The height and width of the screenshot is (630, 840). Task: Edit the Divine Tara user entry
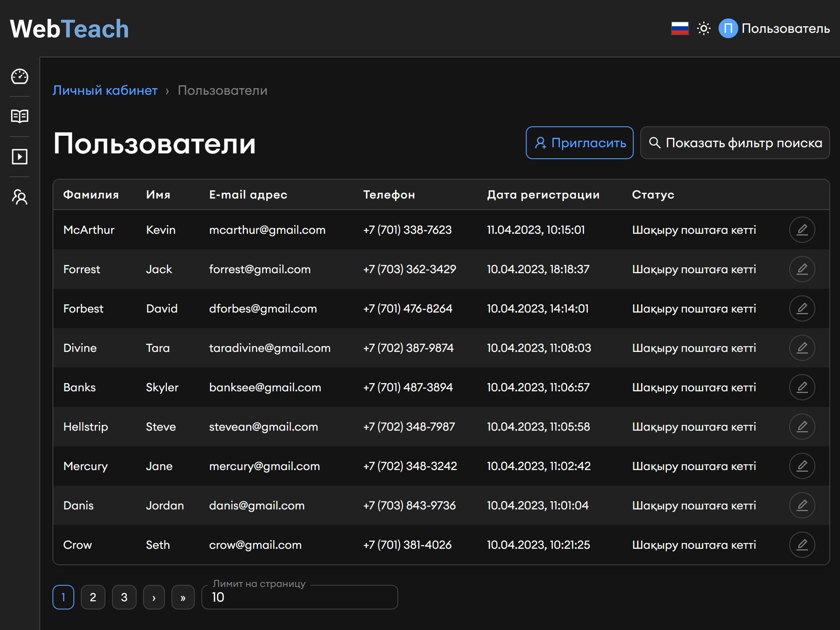coord(801,348)
